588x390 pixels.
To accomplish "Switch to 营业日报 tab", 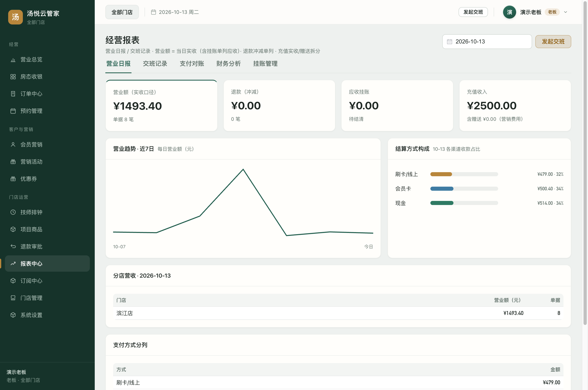I will [118, 64].
